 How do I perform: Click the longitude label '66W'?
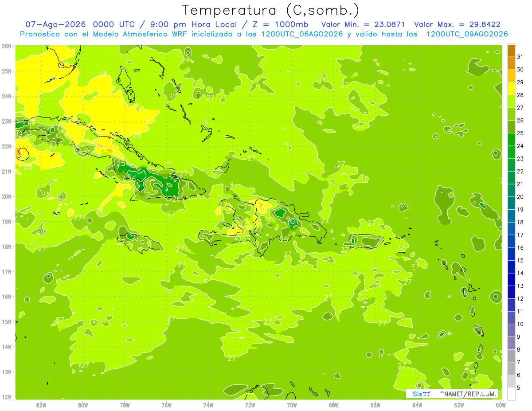[376, 405]
